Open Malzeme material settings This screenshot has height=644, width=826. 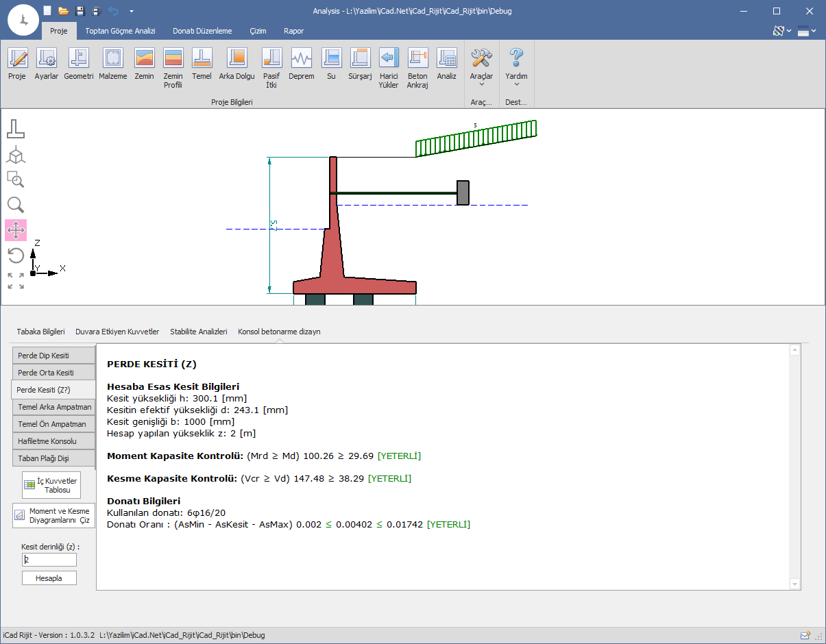pyautogui.click(x=113, y=64)
